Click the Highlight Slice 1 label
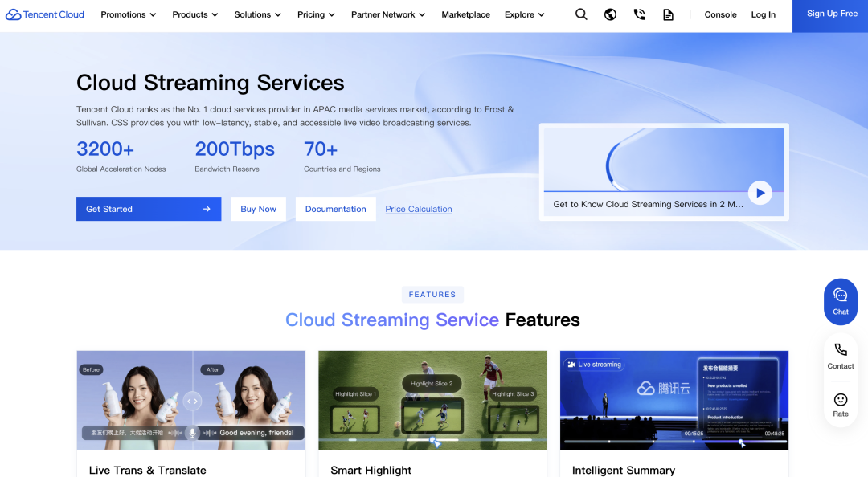 [x=355, y=394]
